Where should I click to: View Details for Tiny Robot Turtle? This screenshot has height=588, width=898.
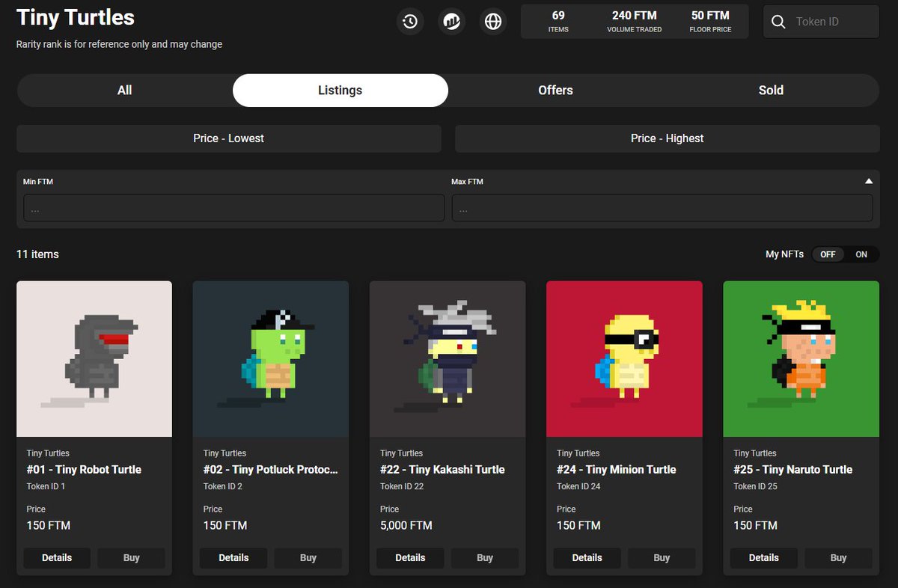point(57,558)
